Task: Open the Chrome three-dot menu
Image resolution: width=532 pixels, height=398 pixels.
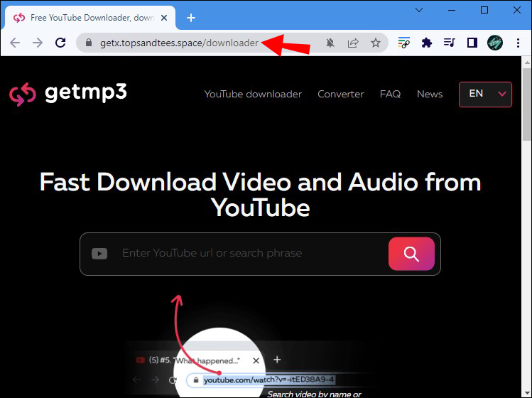Action: (x=518, y=43)
